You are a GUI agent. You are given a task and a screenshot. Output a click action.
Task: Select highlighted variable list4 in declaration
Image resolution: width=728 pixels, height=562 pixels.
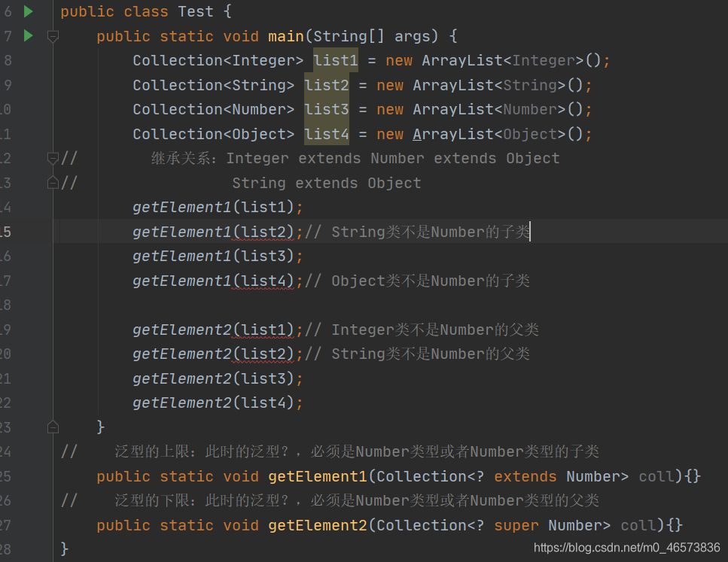(327, 134)
